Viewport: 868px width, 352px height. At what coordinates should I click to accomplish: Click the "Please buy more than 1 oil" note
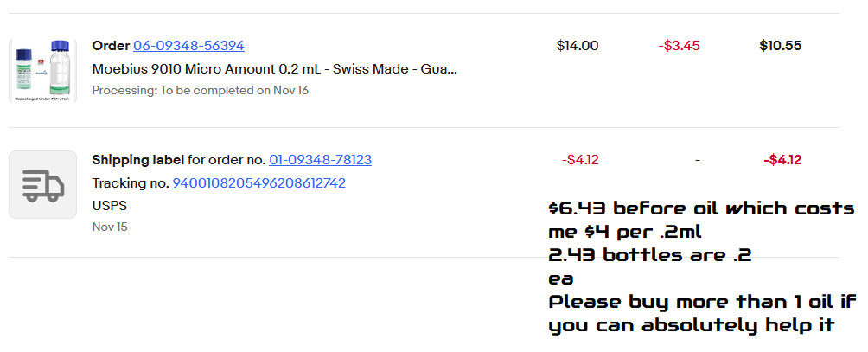point(701,303)
